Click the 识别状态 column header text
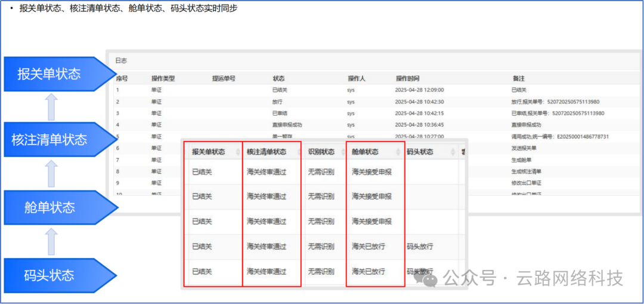Viewport: 644px width, 304px height. (321, 152)
